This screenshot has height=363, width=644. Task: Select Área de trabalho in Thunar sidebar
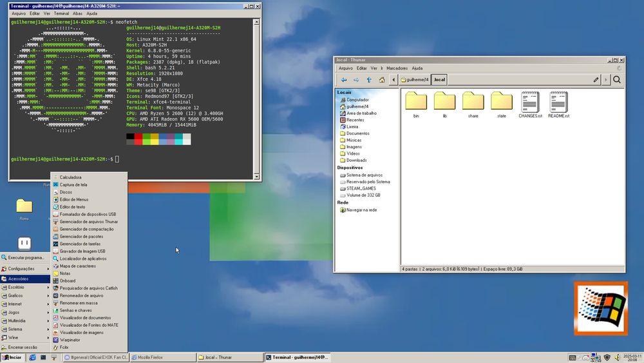point(361,113)
